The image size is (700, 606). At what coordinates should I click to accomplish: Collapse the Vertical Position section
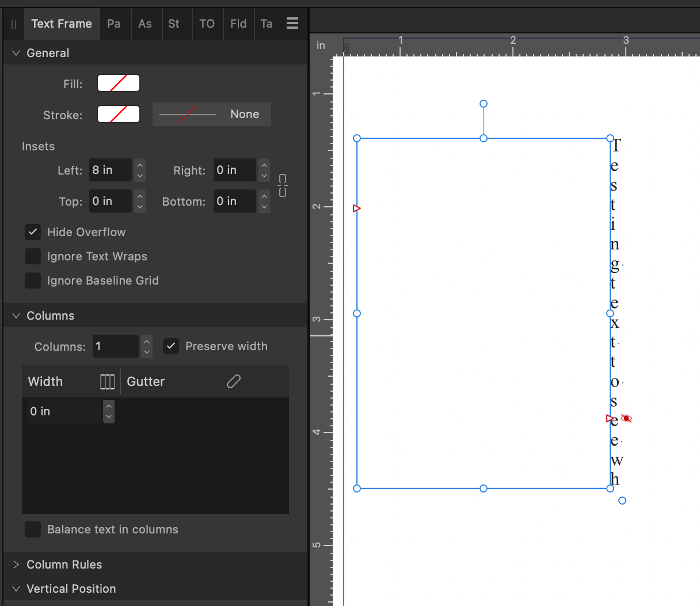point(16,588)
